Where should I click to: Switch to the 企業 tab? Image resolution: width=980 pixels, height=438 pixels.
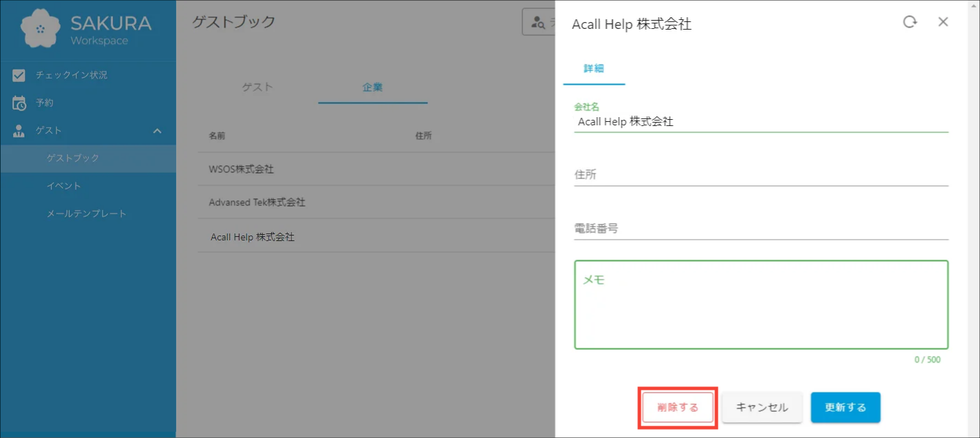tap(373, 87)
